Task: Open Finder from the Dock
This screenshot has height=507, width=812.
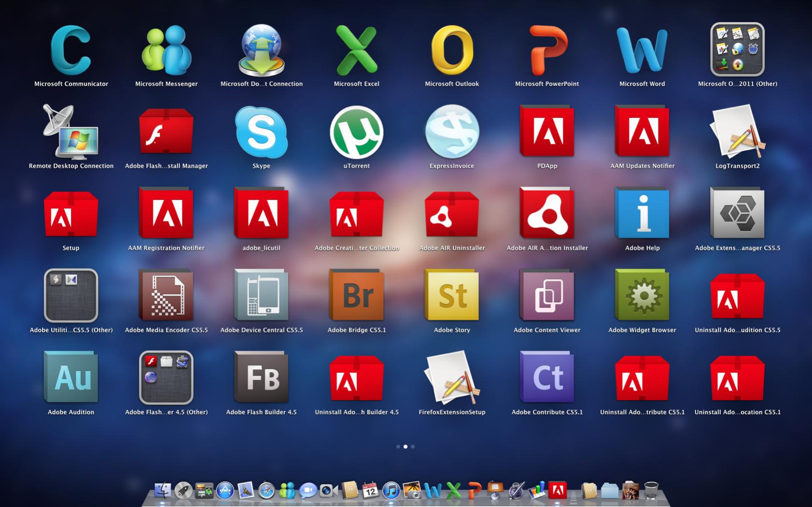Action: pyautogui.click(x=162, y=490)
